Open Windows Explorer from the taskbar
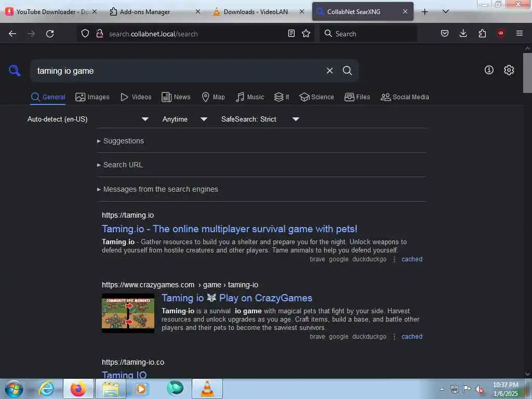 coord(111,389)
